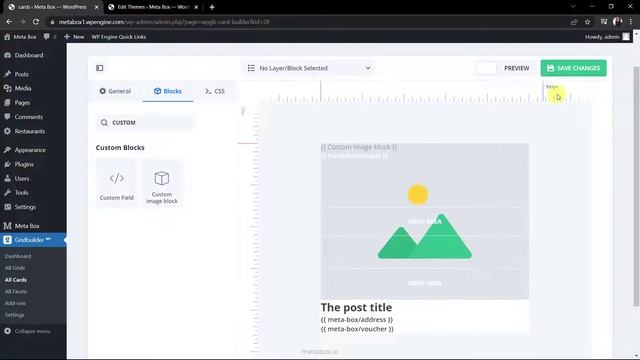Open the browser profile avatar

pos(618,22)
